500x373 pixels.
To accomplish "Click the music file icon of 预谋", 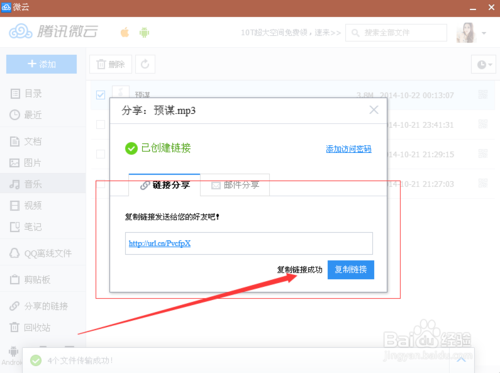I will 121,92.
